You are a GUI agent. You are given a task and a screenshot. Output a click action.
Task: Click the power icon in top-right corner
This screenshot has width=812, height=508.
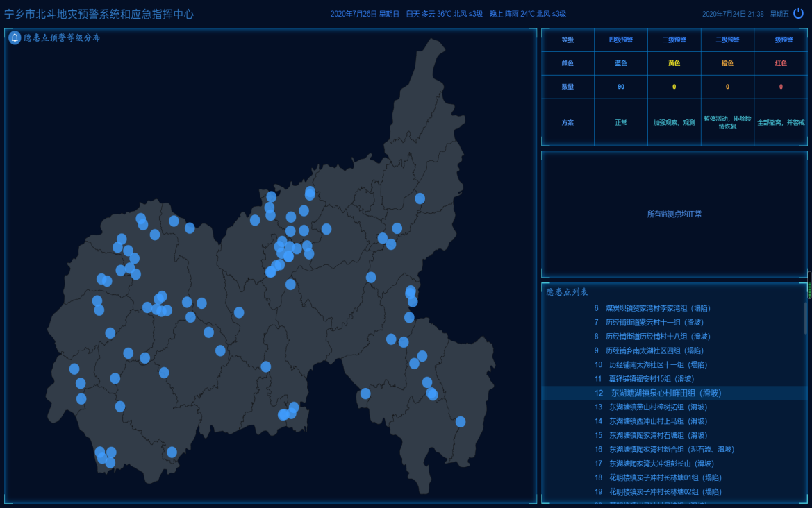pos(798,13)
